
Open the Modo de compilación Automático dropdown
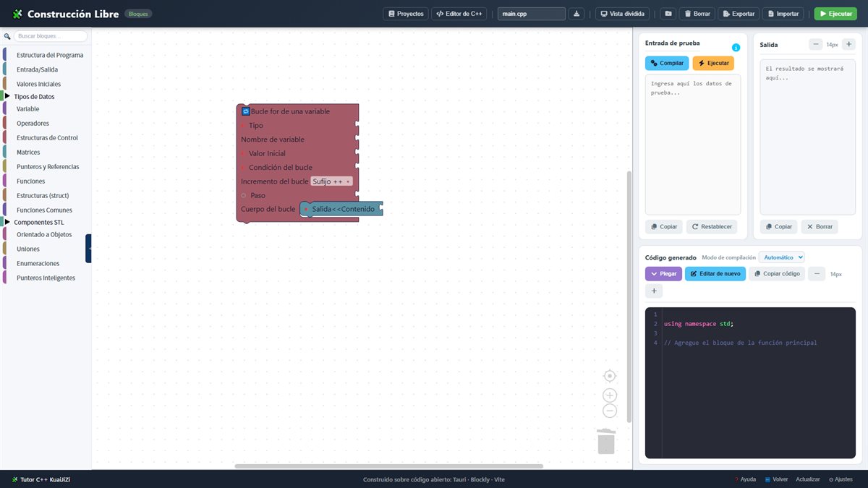point(781,257)
